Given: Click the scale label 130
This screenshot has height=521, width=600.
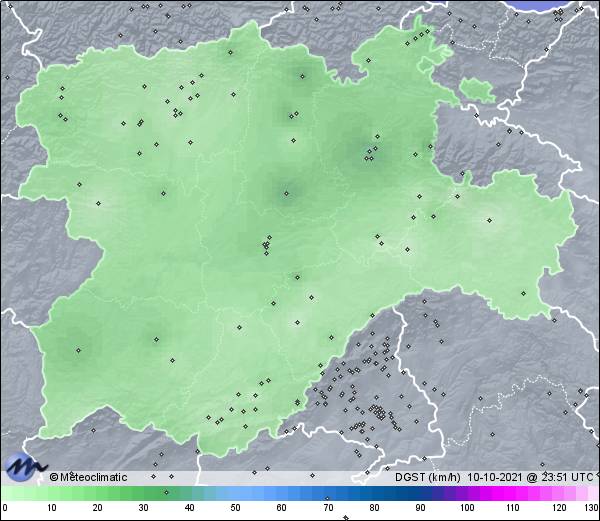Looking at the screenshot, I should pos(592,508).
